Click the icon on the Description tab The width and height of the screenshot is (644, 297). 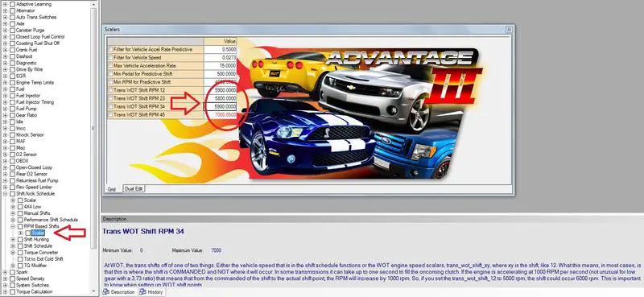coord(105,292)
